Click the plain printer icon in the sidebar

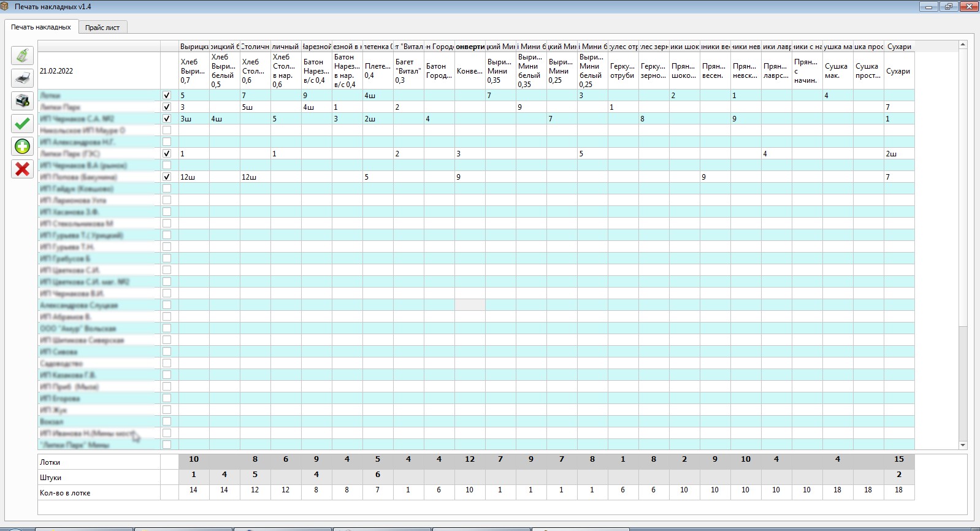click(22, 78)
